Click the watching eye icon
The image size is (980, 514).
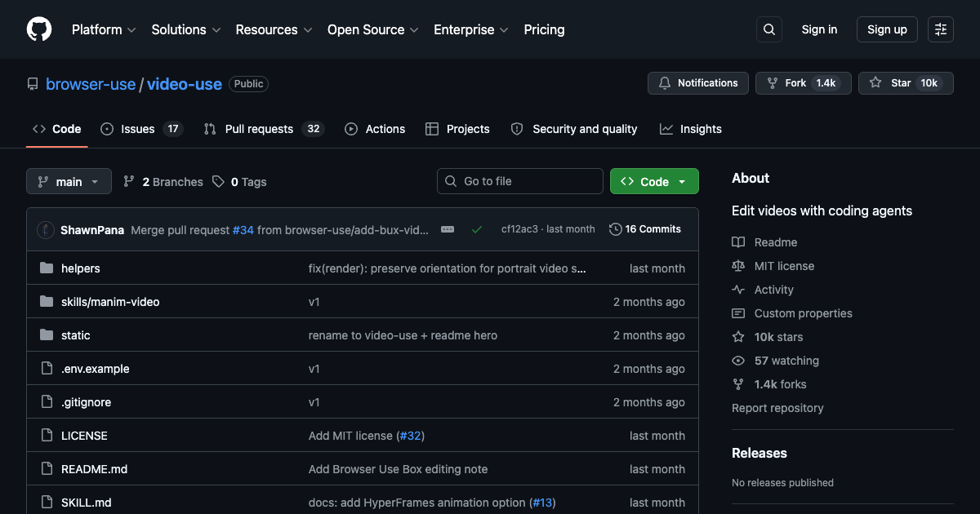738,361
